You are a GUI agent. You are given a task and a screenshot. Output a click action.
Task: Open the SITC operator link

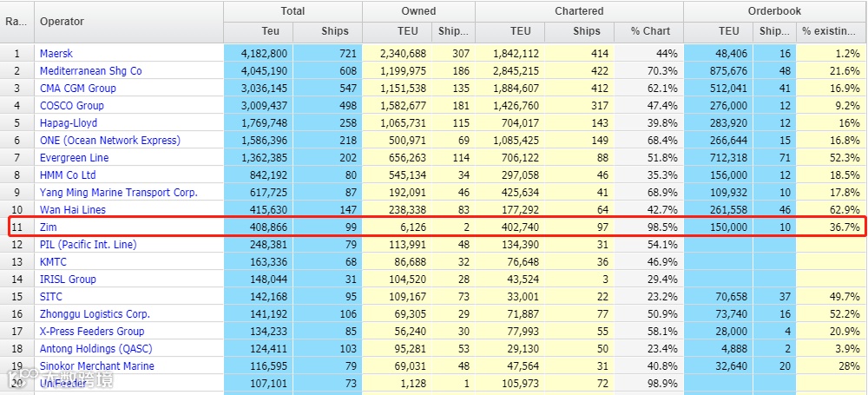point(51,296)
